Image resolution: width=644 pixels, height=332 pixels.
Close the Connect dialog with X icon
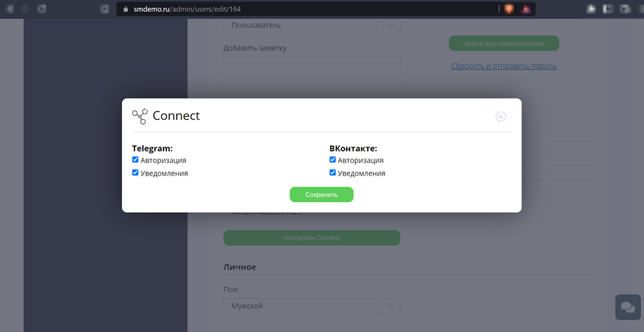[500, 117]
